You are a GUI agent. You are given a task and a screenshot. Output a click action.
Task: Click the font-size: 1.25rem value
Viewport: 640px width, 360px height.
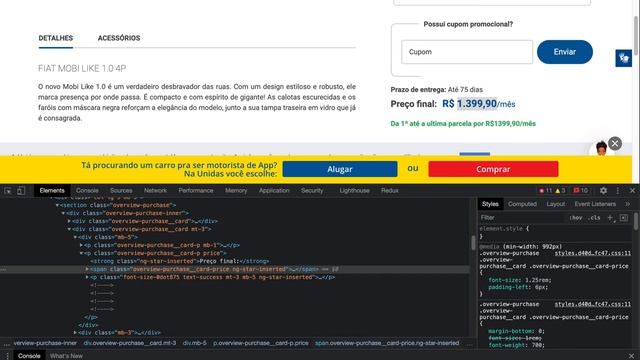(537, 280)
